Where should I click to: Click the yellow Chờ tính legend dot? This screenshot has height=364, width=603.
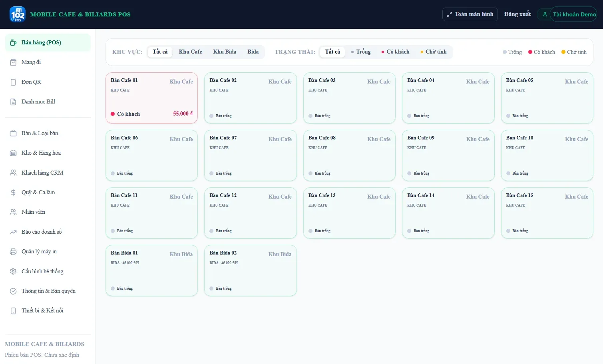click(563, 52)
